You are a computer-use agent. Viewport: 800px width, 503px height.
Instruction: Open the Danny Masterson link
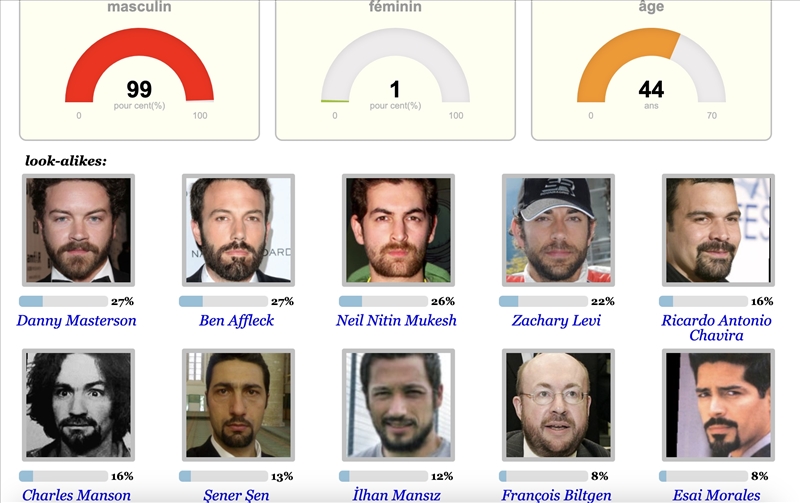click(x=76, y=321)
